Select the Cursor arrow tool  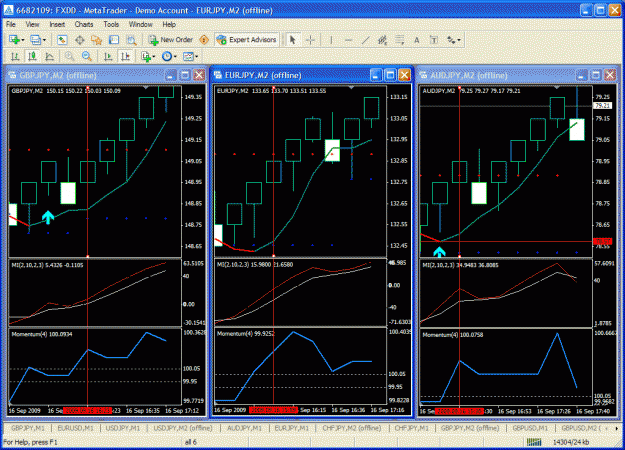click(293, 40)
